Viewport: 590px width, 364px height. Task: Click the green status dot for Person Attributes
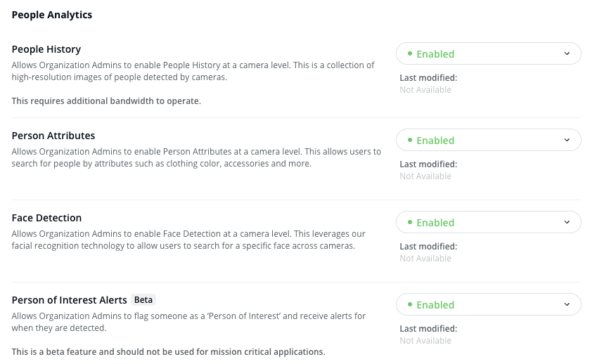click(409, 140)
